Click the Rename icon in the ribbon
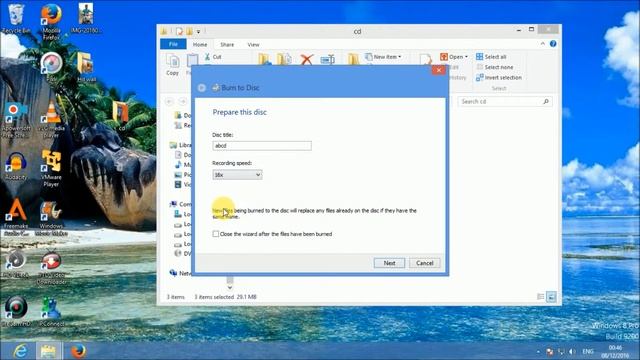Image resolution: width=640 pixels, height=360 pixels. 328,60
